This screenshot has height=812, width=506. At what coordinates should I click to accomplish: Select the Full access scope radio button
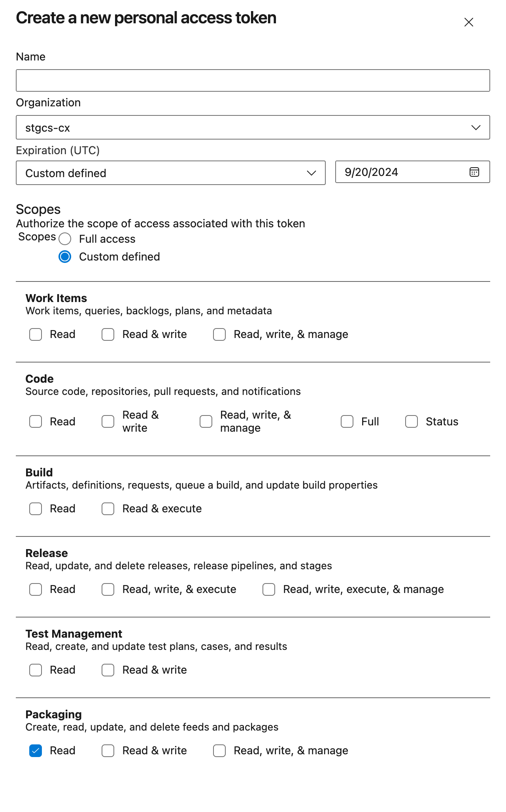pos(65,239)
